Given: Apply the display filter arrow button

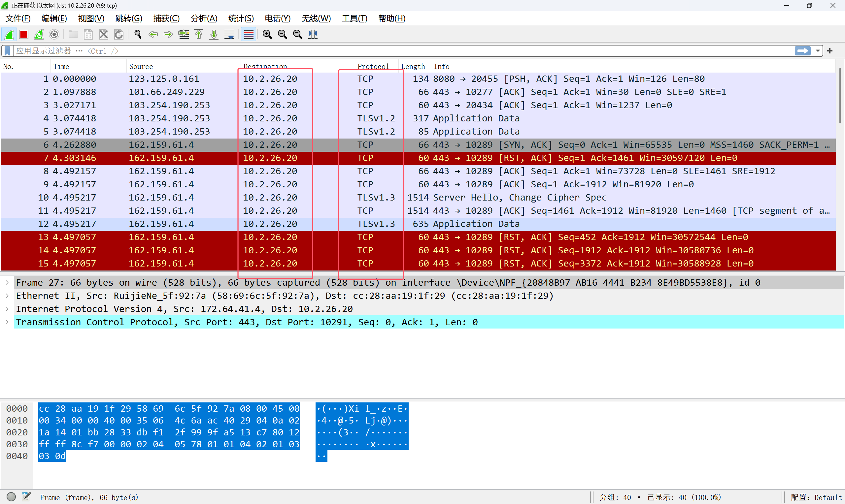Looking at the screenshot, I should pyautogui.click(x=802, y=51).
